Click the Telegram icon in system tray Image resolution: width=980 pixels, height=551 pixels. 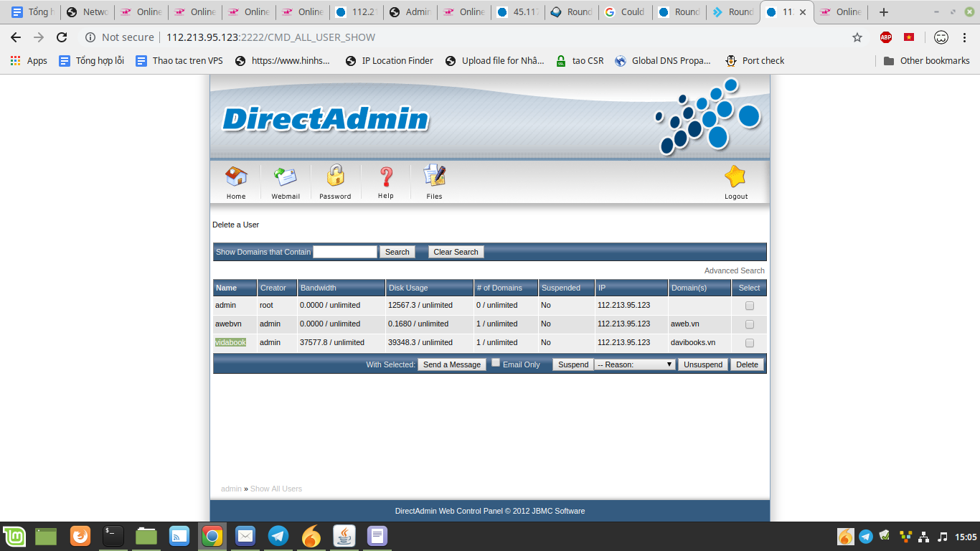tap(866, 537)
